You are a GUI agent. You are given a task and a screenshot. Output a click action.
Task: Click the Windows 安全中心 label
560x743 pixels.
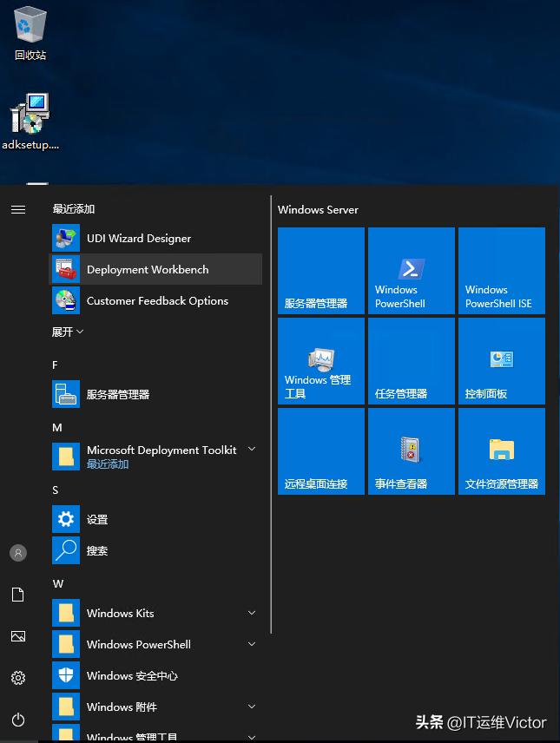[x=132, y=675]
